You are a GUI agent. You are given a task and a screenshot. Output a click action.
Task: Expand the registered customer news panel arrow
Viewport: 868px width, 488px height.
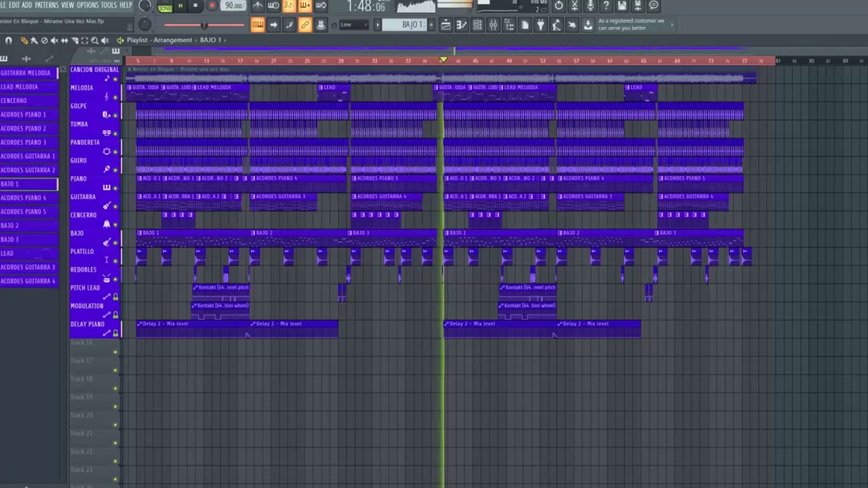672,25
